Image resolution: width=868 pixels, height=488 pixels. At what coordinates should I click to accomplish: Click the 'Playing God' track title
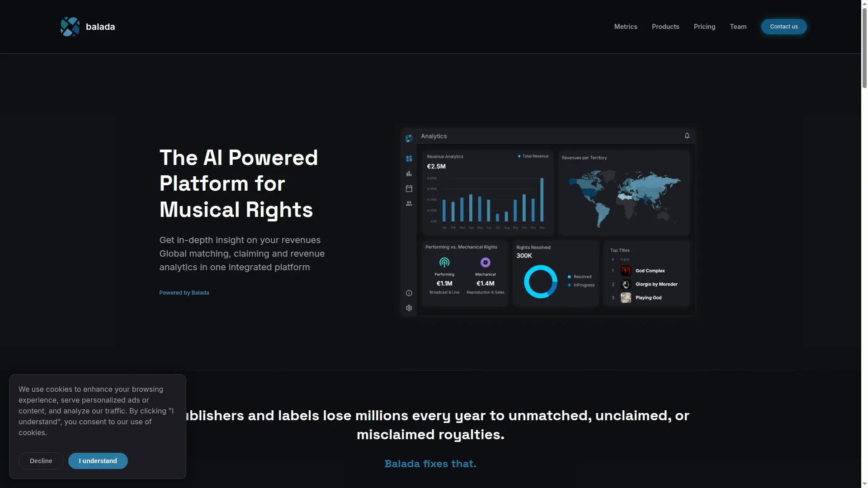click(648, 298)
